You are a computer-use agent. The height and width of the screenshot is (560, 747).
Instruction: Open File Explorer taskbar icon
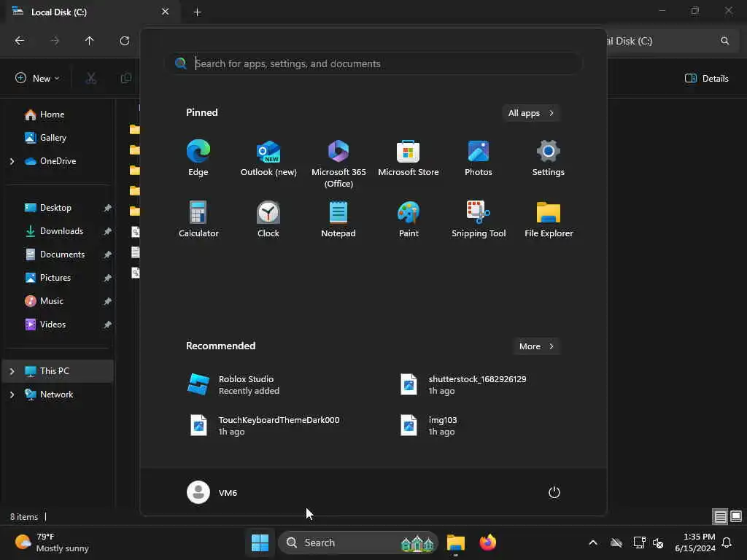455,542
